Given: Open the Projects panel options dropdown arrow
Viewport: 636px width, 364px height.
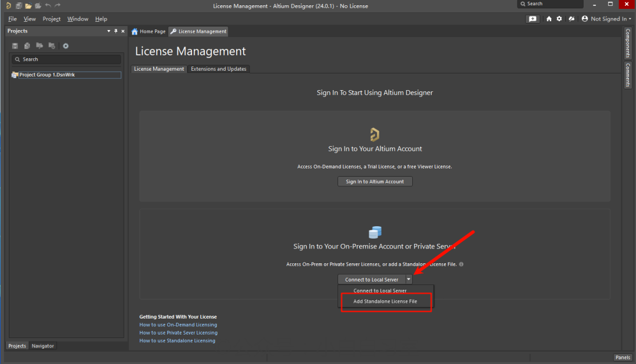Looking at the screenshot, I should (x=109, y=31).
